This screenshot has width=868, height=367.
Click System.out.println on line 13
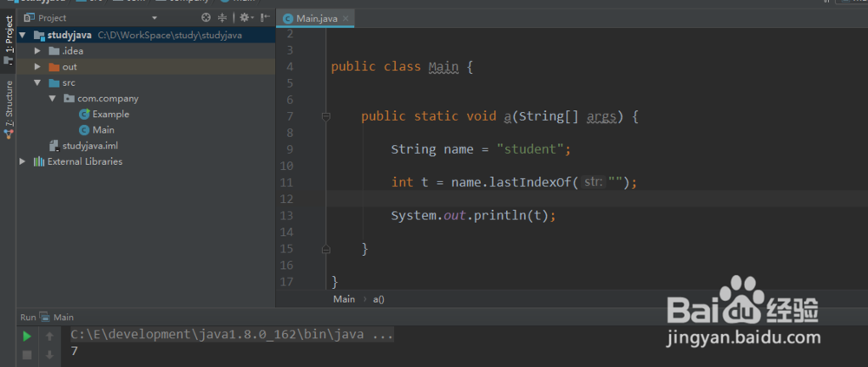457,215
